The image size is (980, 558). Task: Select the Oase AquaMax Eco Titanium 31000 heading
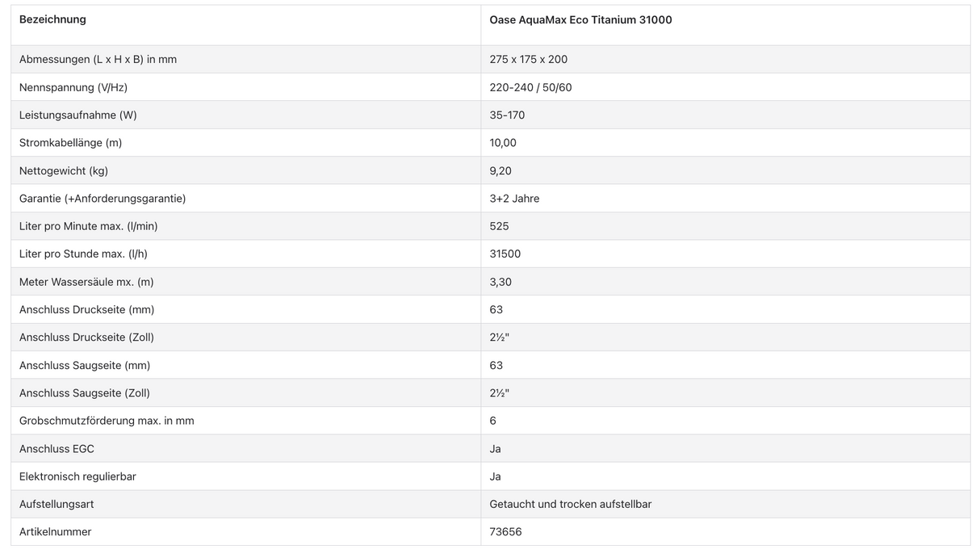(x=580, y=19)
